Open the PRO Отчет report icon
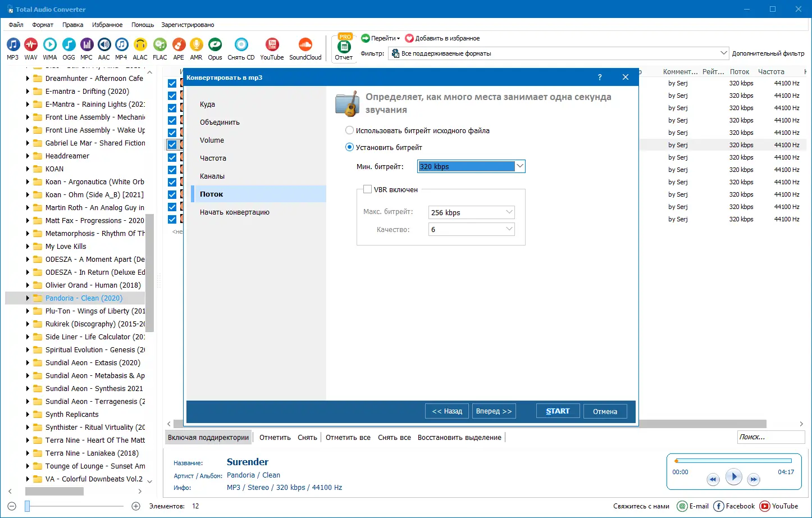This screenshot has height=518, width=812. (344, 47)
